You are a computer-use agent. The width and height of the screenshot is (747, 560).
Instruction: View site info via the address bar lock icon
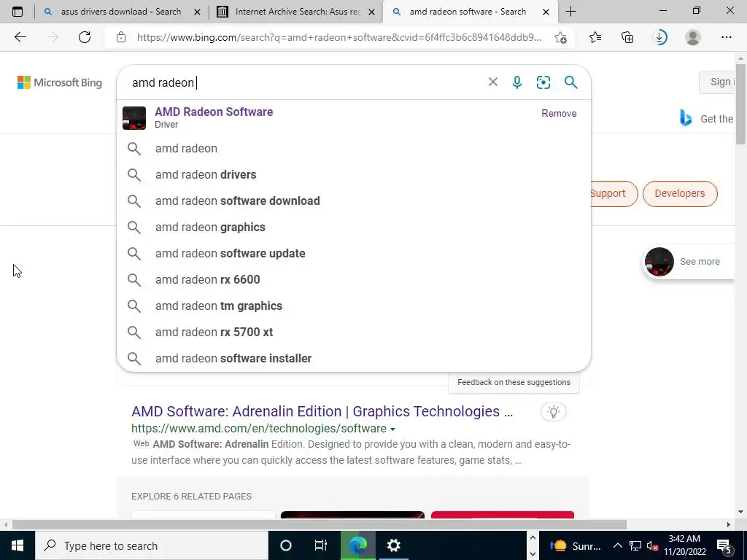(121, 37)
